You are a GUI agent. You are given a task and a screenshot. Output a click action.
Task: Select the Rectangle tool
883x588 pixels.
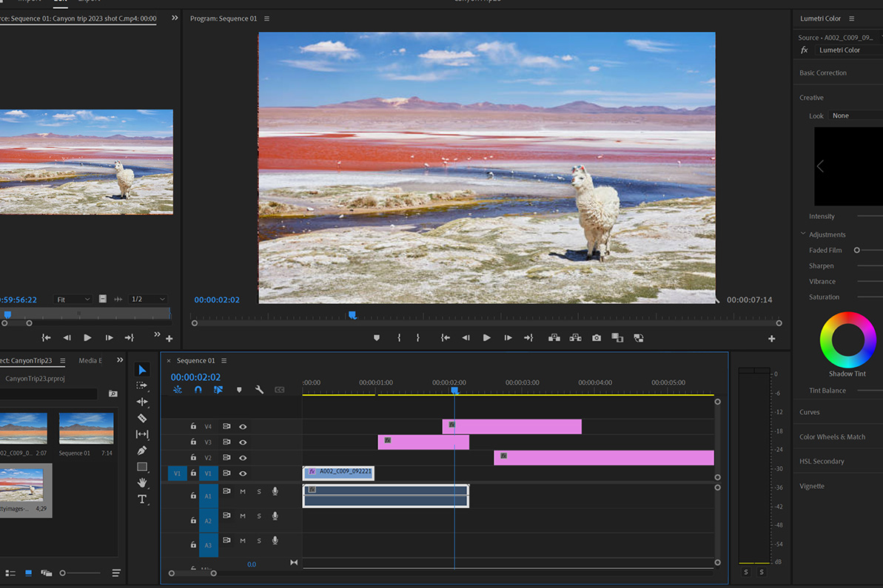[142, 467]
